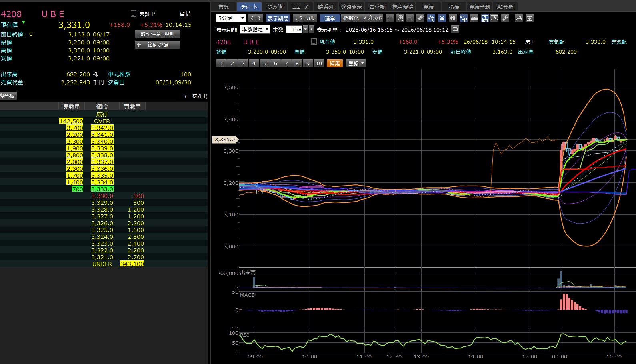Open the 登録 dropdown menu
The image size is (636, 364).
[356, 63]
